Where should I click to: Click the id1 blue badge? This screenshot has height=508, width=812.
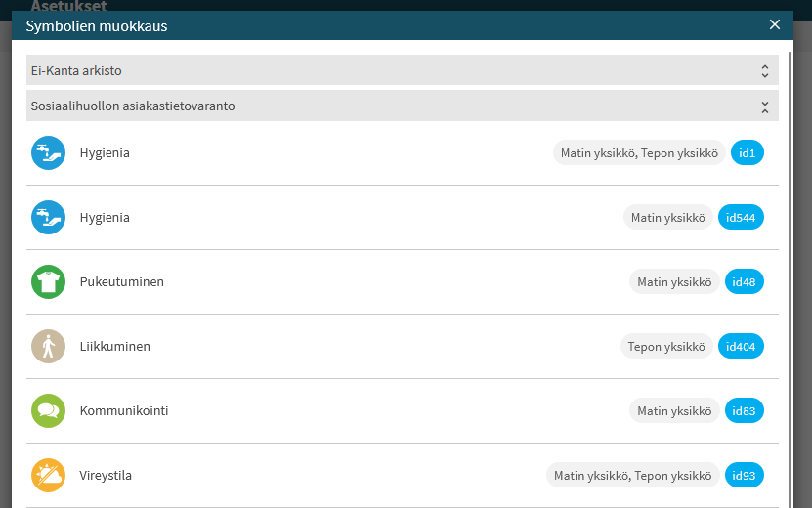tap(748, 152)
